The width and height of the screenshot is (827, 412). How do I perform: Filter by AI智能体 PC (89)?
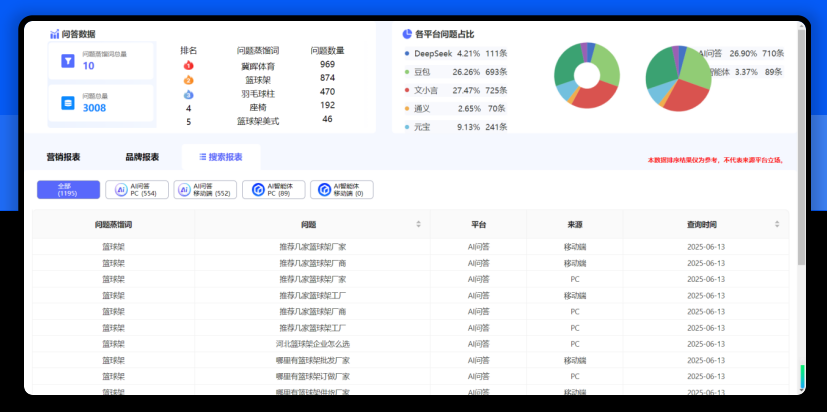[273, 190]
